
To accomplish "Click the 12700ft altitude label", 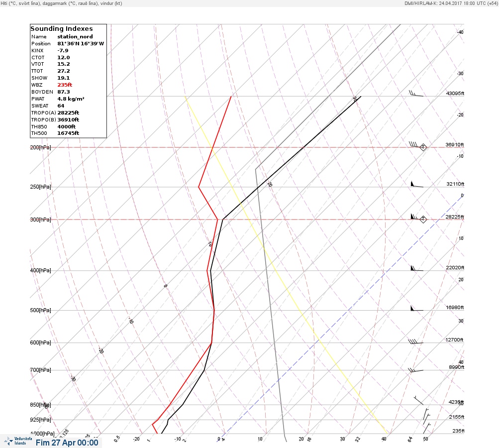I will (454, 340).
